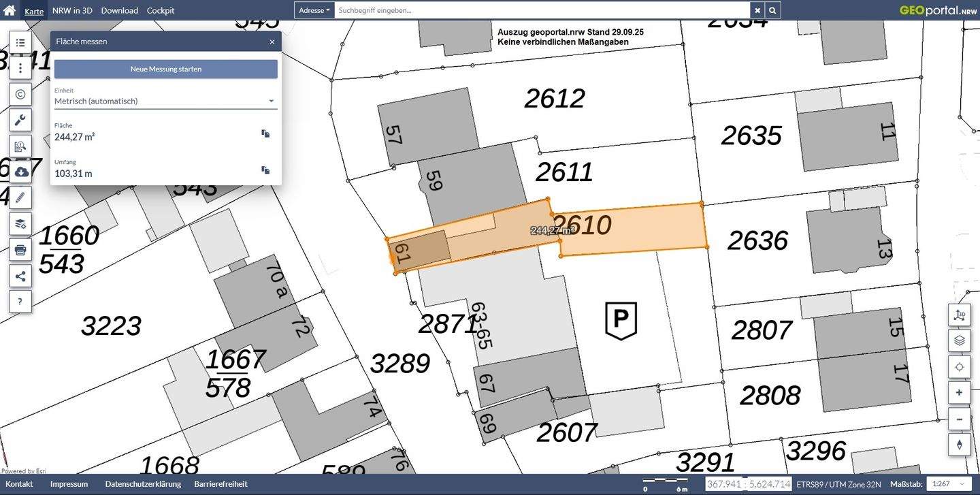Zoom in with the plus button
Viewport: 980px width, 495px height.
coord(960,393)
